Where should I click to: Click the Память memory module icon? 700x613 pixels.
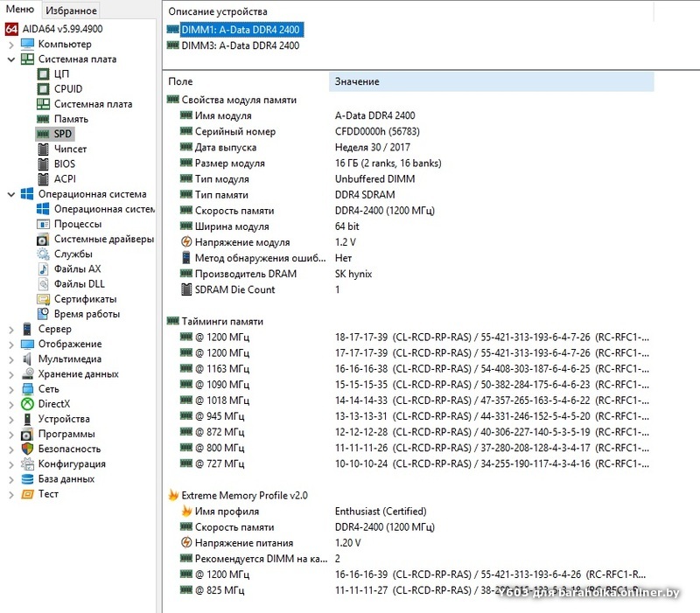43,119
